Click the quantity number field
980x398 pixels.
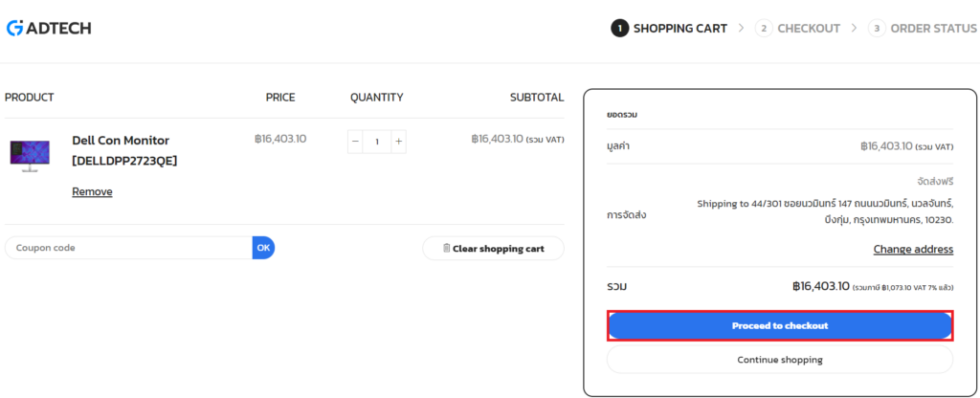point(377,142)
